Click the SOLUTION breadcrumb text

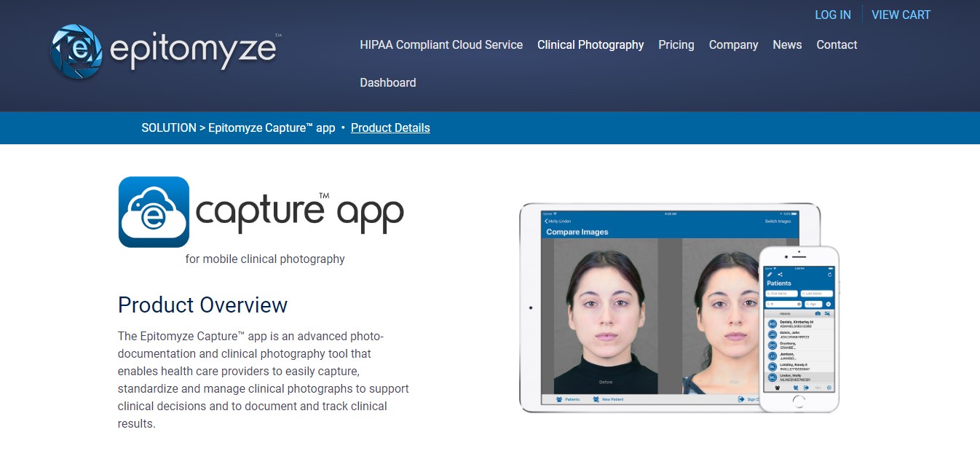(x=169, y=127)
